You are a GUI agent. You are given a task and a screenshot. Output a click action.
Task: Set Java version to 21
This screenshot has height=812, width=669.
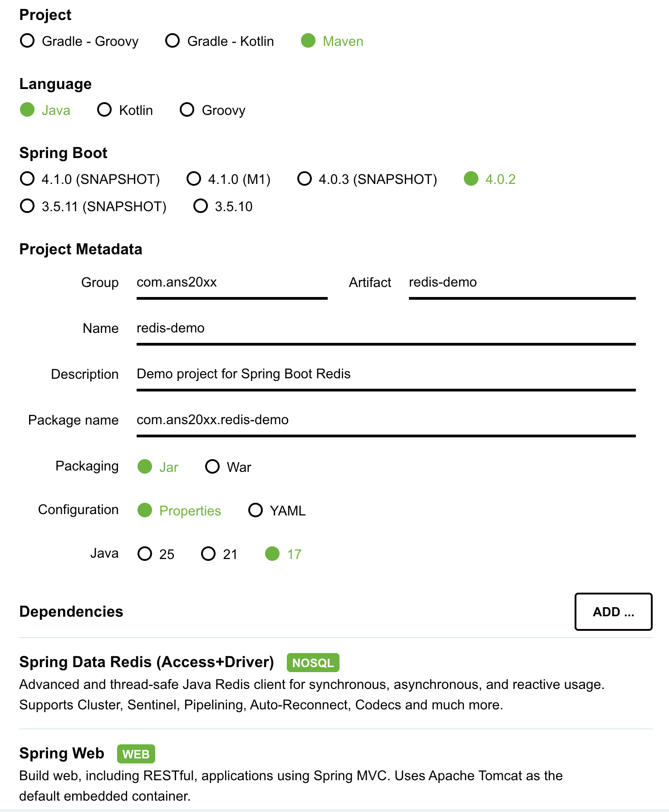[219, 554]
